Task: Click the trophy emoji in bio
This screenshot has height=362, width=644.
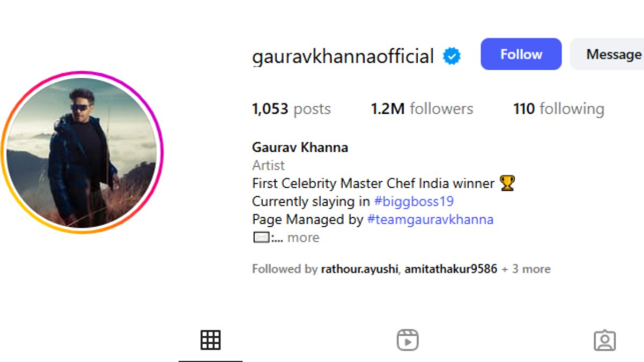Action: click(x=507, y=183)
